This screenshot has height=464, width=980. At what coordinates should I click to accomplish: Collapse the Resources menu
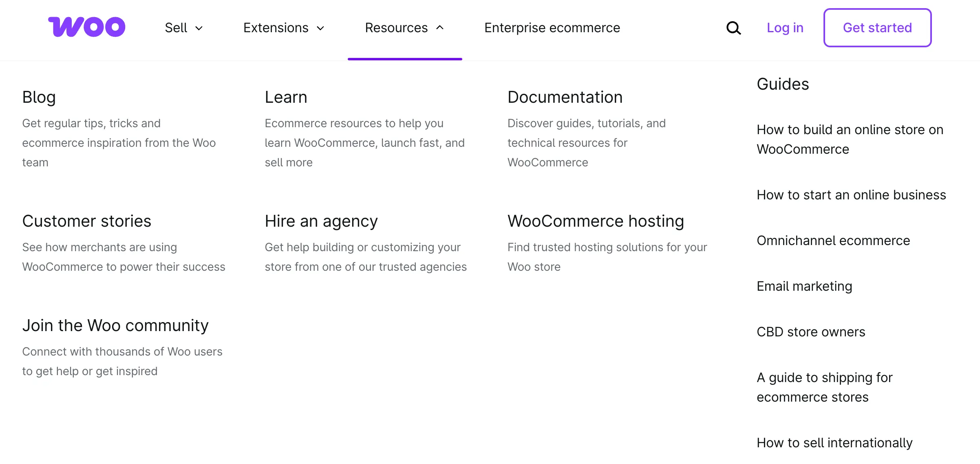[x=404, y=28]
